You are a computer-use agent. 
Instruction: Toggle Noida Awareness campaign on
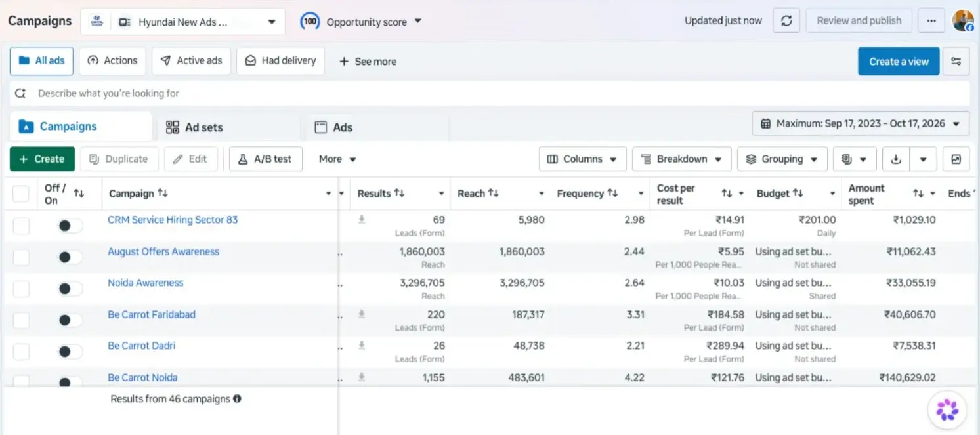[70, 289]
